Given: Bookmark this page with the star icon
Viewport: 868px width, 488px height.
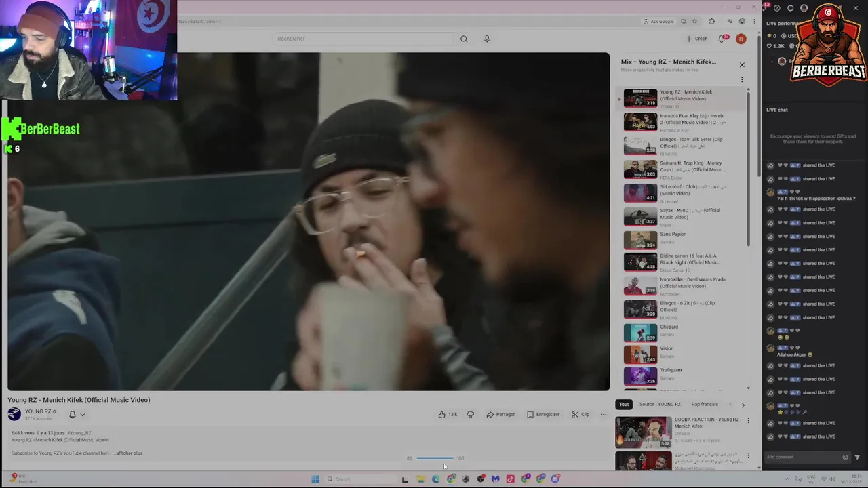Looking at the screenshot, I should [694, 21].
